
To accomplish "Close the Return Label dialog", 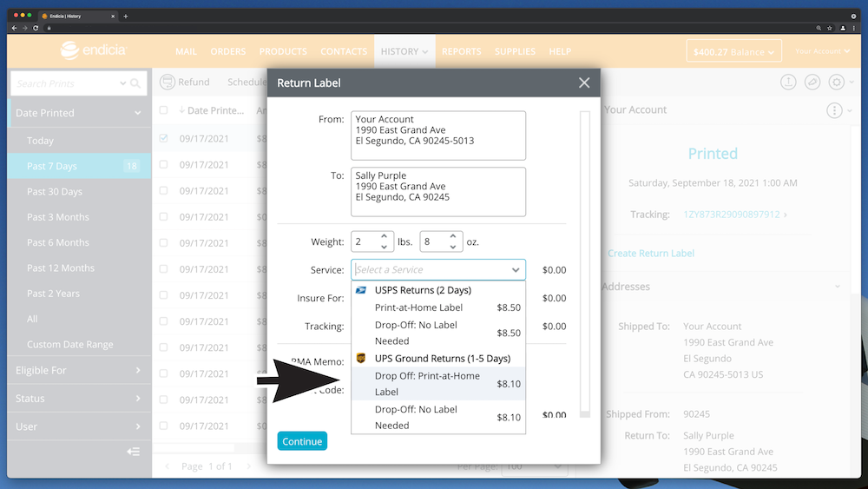I will pyautogui.click(x=584, y=83).
